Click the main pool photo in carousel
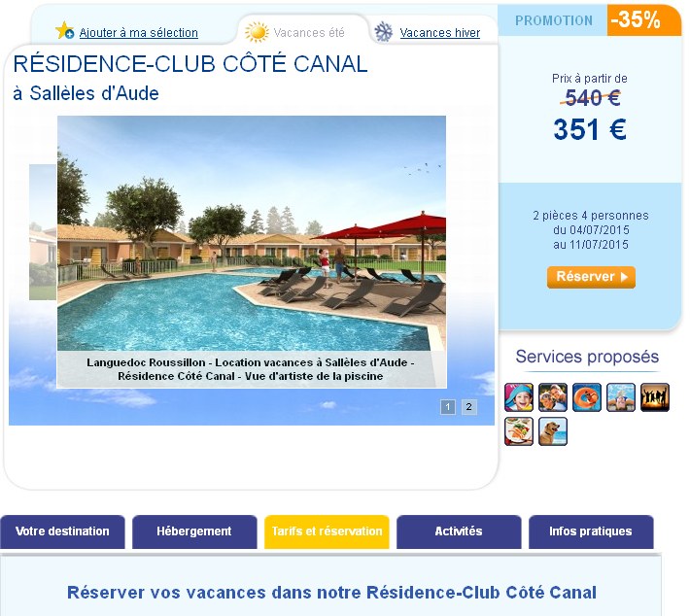The image size is (690, 616). coord(252,233)
